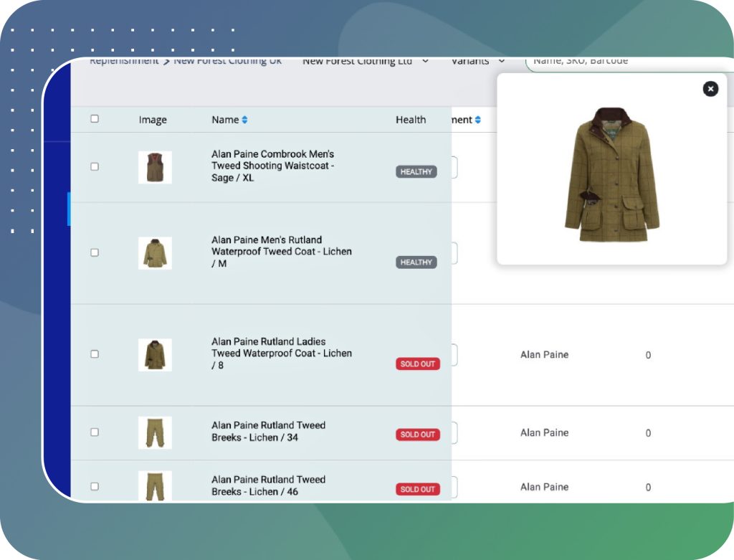Click the SOLD OUT badge for Breeks 34
This screenshot has width=734, height=560.
pyautogui.click(x=418, y=435)
